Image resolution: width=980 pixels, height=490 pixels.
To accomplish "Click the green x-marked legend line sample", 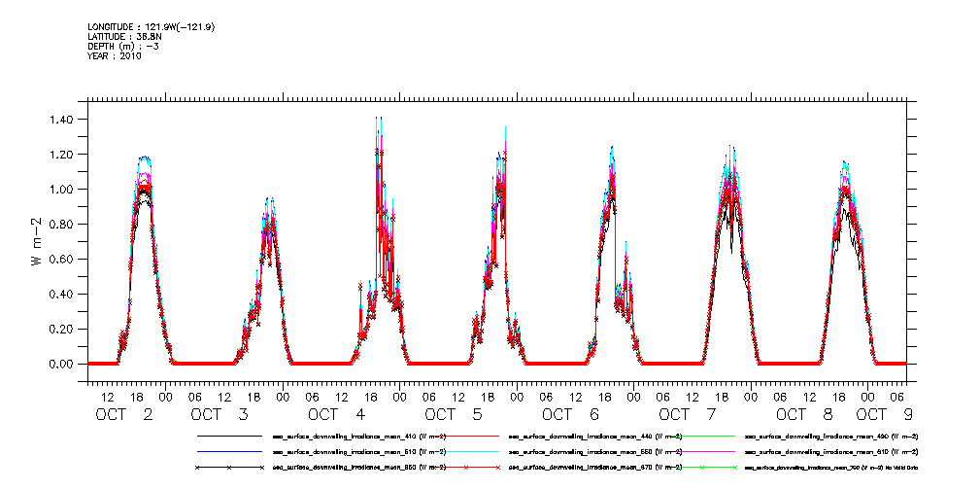I will click(x=702, y=468).
